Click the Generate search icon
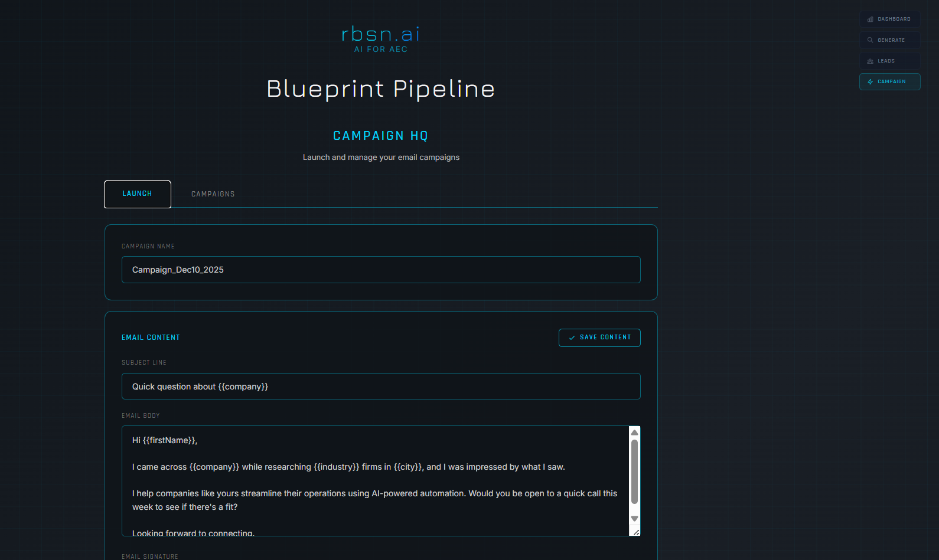 point(870,40)
